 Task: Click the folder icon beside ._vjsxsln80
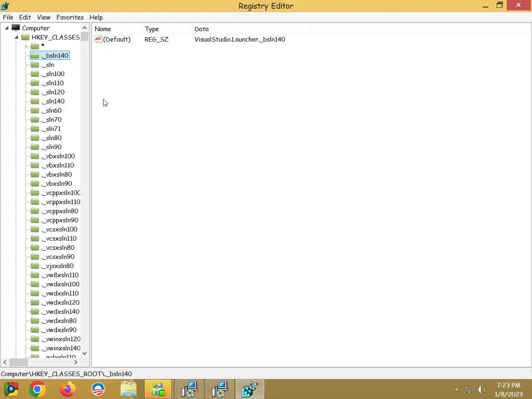[35, 266]
